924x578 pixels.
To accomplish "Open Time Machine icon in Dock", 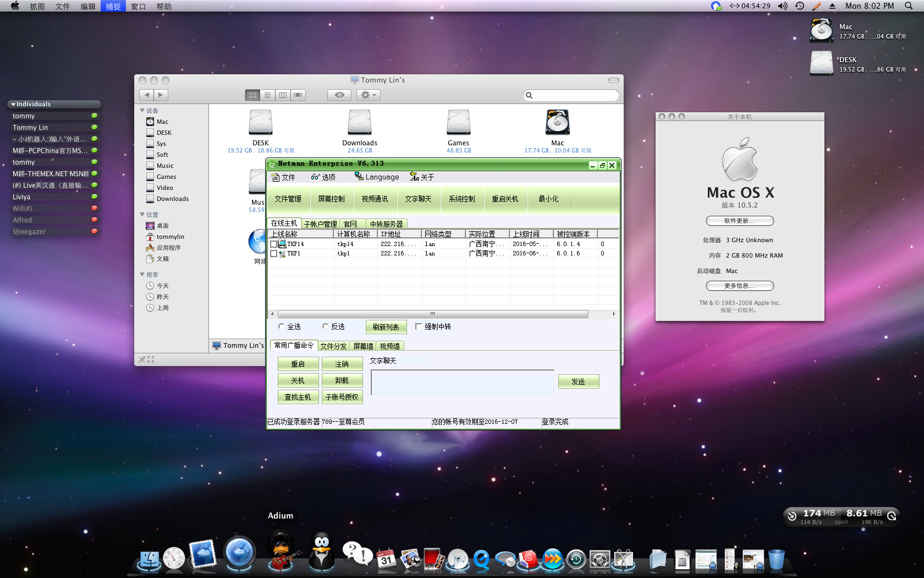I will 576,559.
